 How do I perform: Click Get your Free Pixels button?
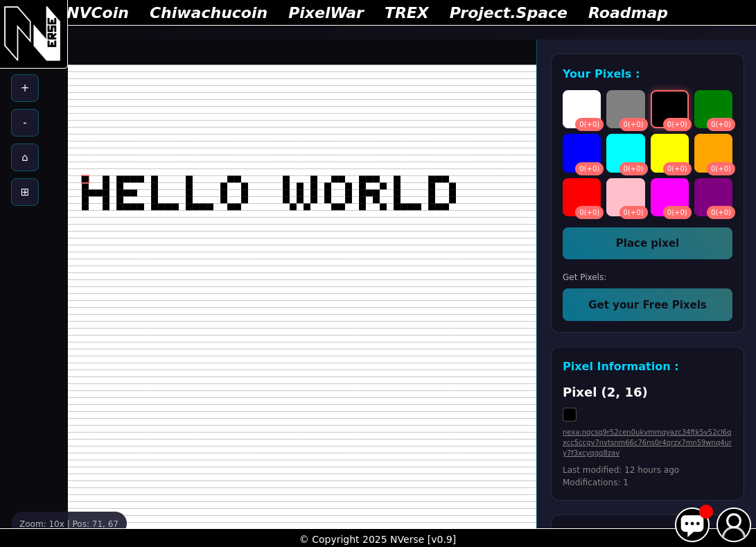click(647, 304)
